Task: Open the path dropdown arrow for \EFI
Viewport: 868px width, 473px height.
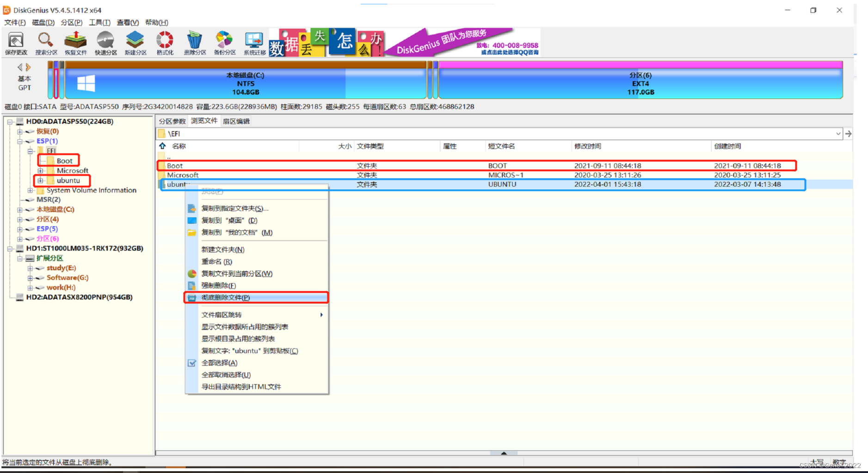Action: [838, 134]
